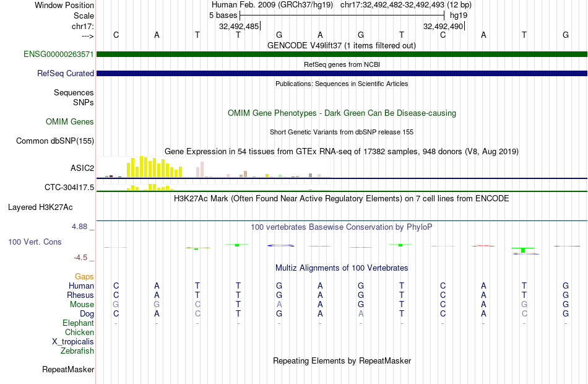Select the Dog alignment row label

pyautogui.click(x=87, y=314)
